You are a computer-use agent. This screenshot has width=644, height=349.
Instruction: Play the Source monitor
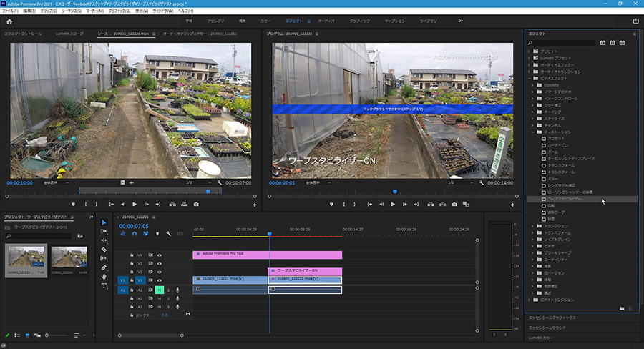click(x=135, y=204)
